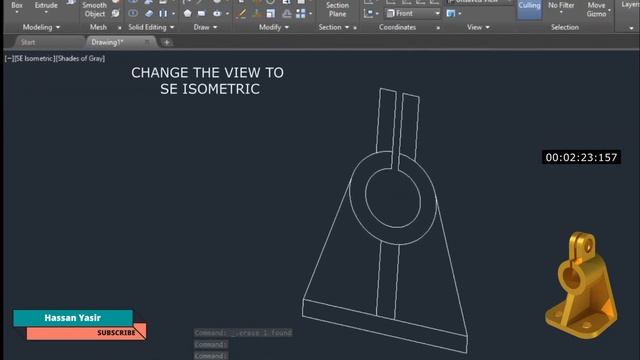Close the Drawing1* tab
This screenshot has height=360, width=640.
tap(147, 42)
